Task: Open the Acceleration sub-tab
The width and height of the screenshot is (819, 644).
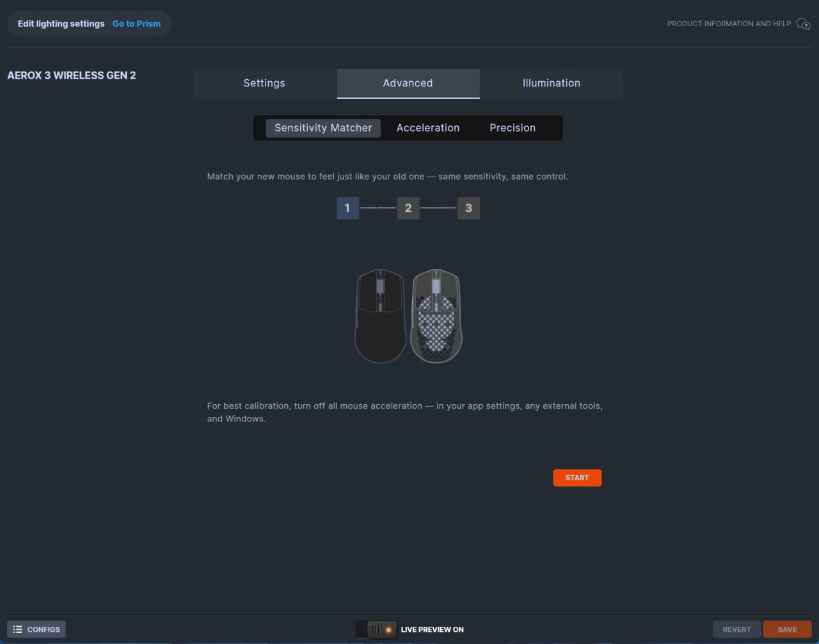Action: click(x=428, y=128)
